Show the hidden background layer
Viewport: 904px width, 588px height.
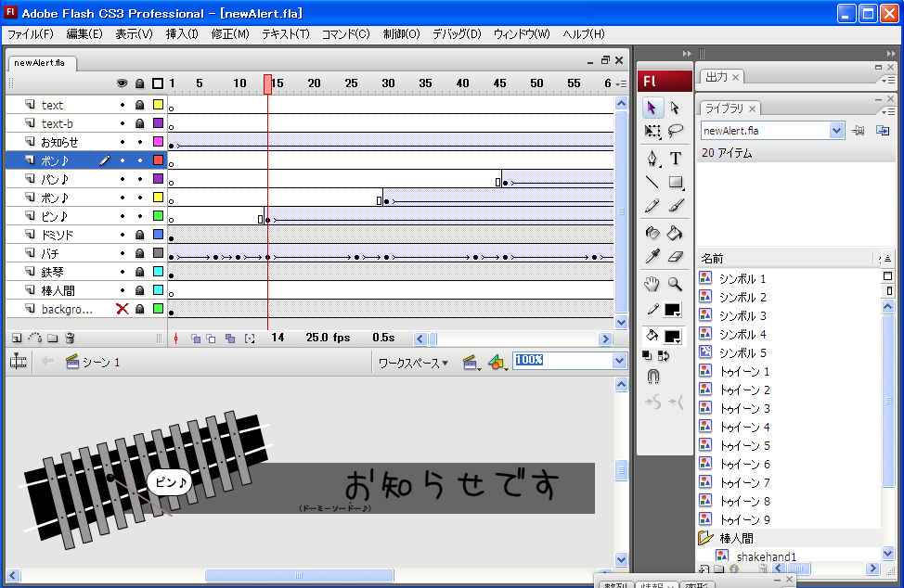(122, 309)
